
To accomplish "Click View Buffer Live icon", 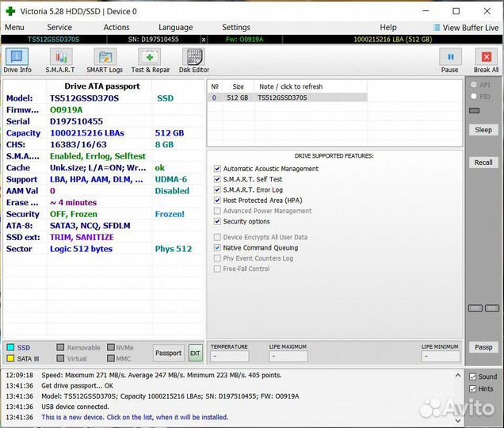I will [x=437, y=28].
